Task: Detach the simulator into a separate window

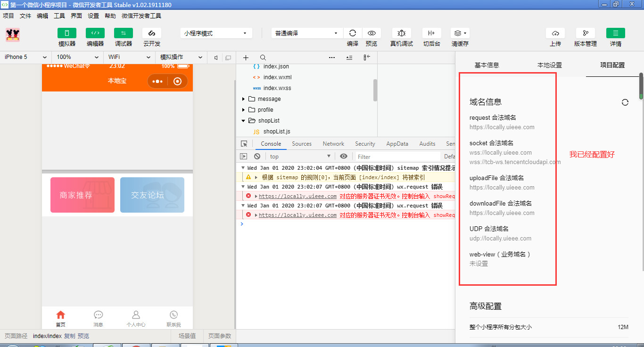Action: 228,58
